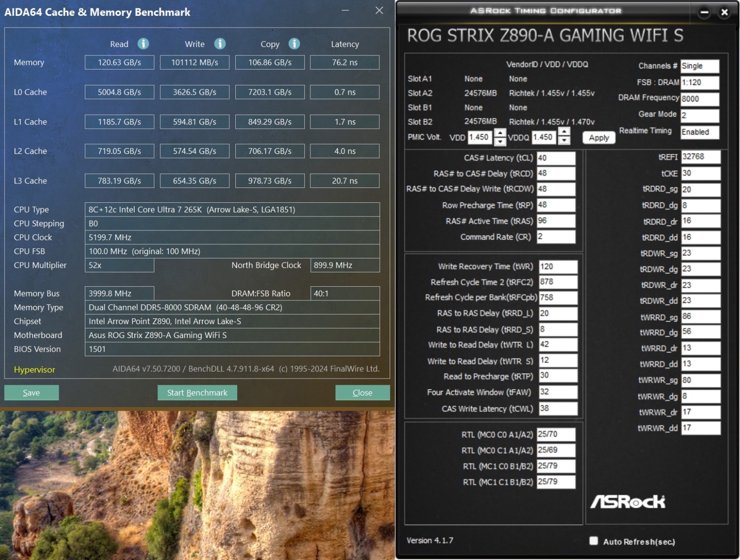This screenshot has height=560, width=740.
Task: Select the RAS# to CAS# Delay (tRCD) field
Action: click(556, 173)
